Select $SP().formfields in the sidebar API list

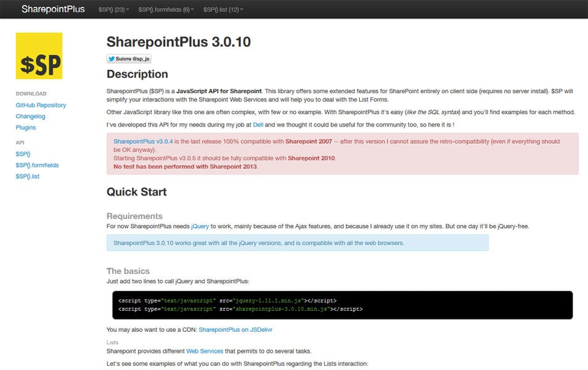coord(37,165)
